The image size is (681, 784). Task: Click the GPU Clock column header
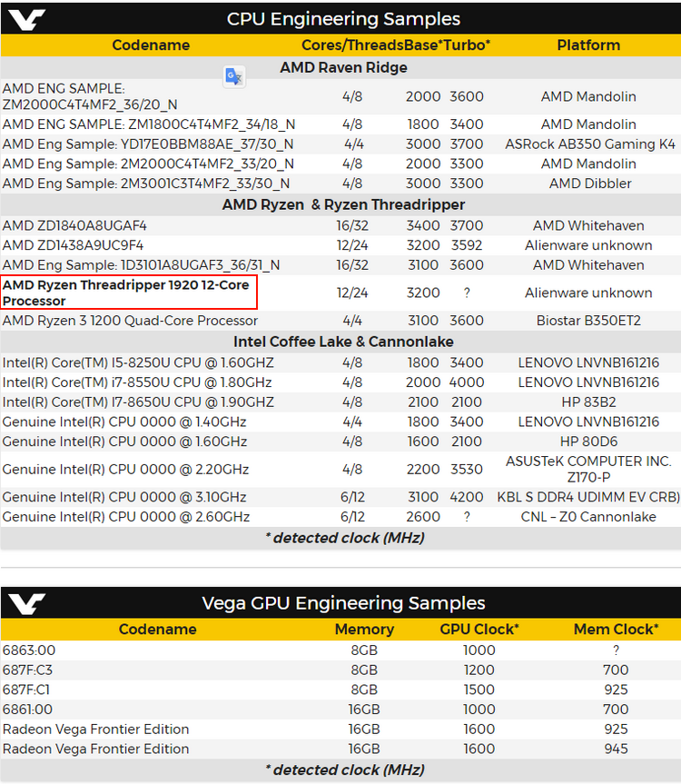[479, 629]
